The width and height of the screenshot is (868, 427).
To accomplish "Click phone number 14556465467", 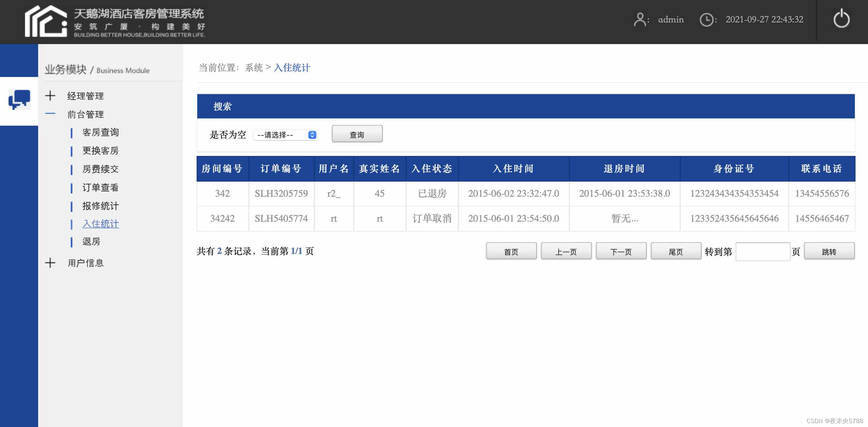I will click(x=822, y=218).
